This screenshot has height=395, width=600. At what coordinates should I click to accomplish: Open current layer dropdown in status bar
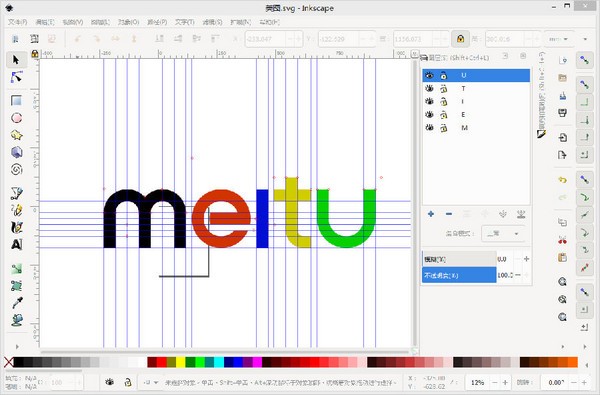click(150, 382)
